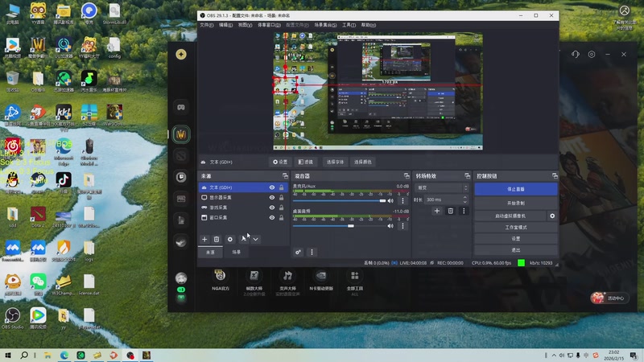Open OBS 设置 in control buttons

[x=516, y=238]
